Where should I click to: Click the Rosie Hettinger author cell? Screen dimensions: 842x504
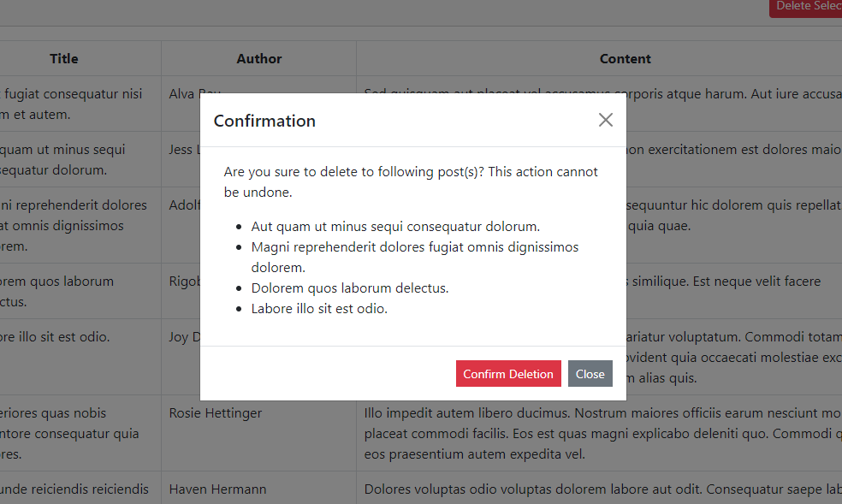[x=258, y=433]
